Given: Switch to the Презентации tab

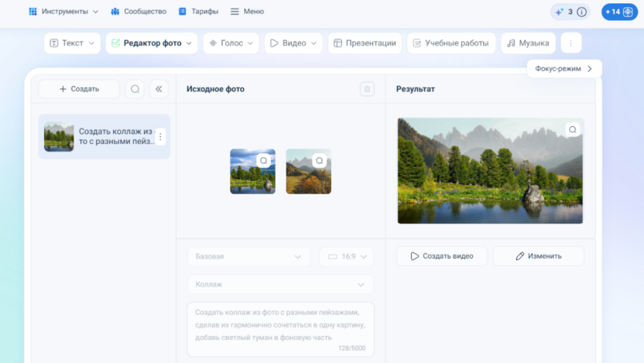Looking at the screenshot, I should (365, 43).
